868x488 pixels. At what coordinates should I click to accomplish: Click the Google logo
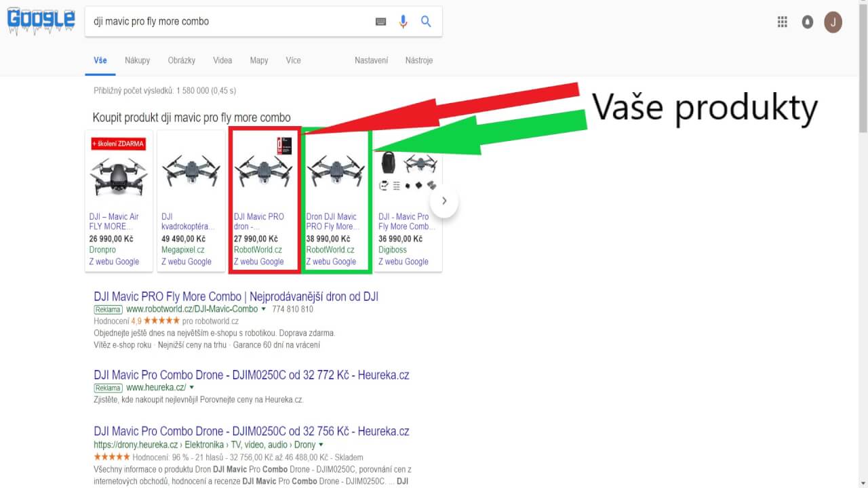tap(40, 20)
